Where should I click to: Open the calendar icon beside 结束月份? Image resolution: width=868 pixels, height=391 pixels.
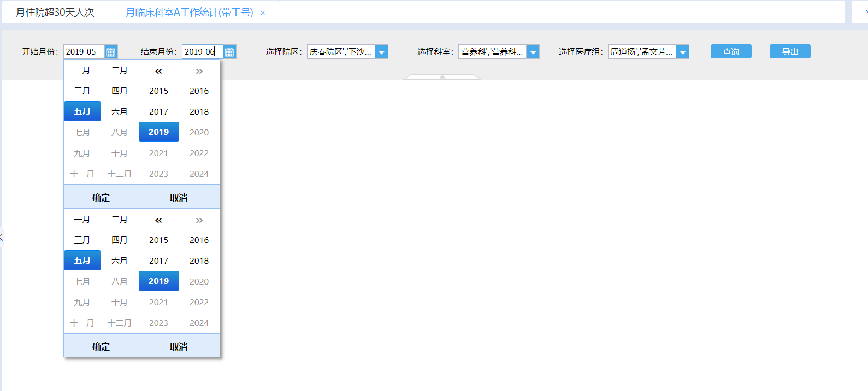pos(229,52)
